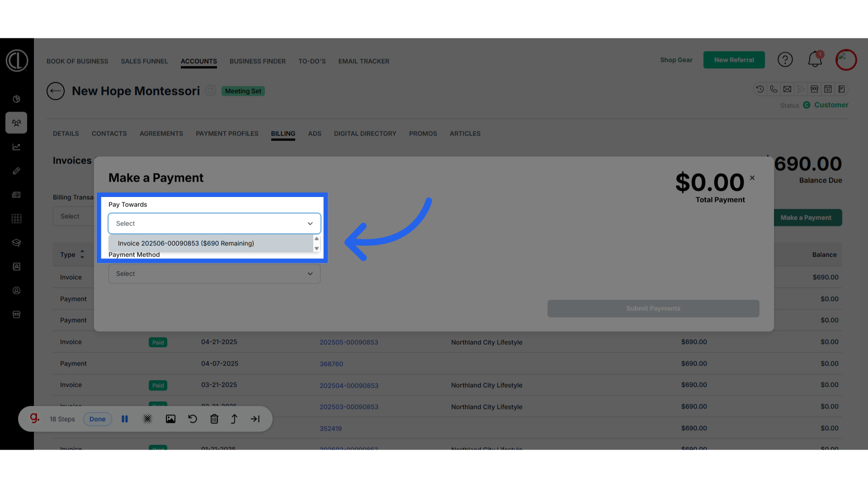Screen dimensions: 868x488
Task: Open the storefront sidebar icon
Action: click(16, 314)
